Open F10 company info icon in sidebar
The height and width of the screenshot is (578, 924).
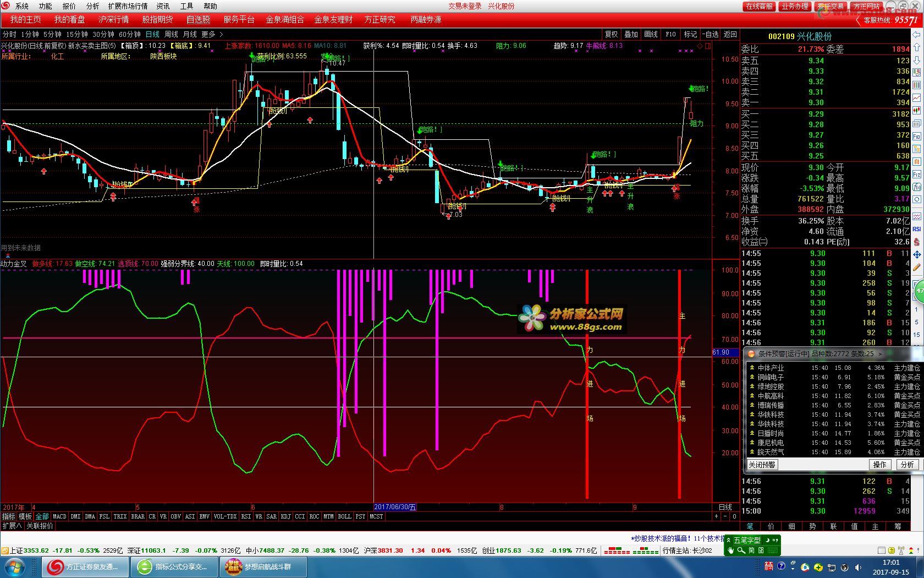(x=917, y=136)
